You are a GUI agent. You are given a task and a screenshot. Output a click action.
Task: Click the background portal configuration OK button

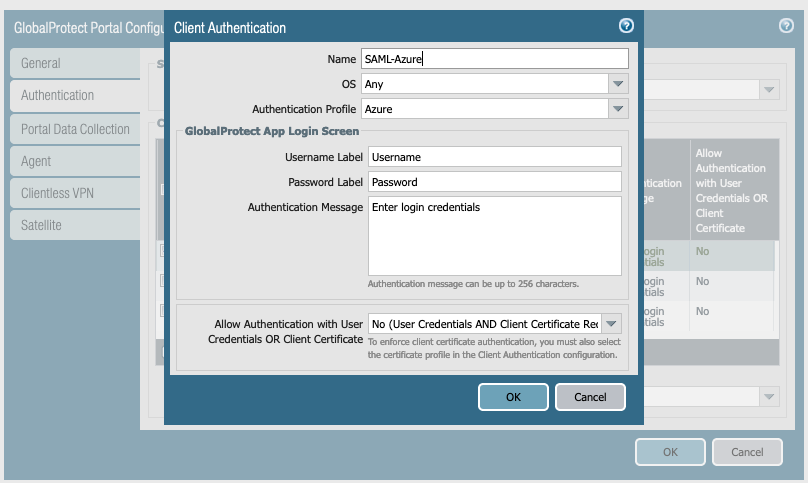pyautogui.click(x=670, y=452)
